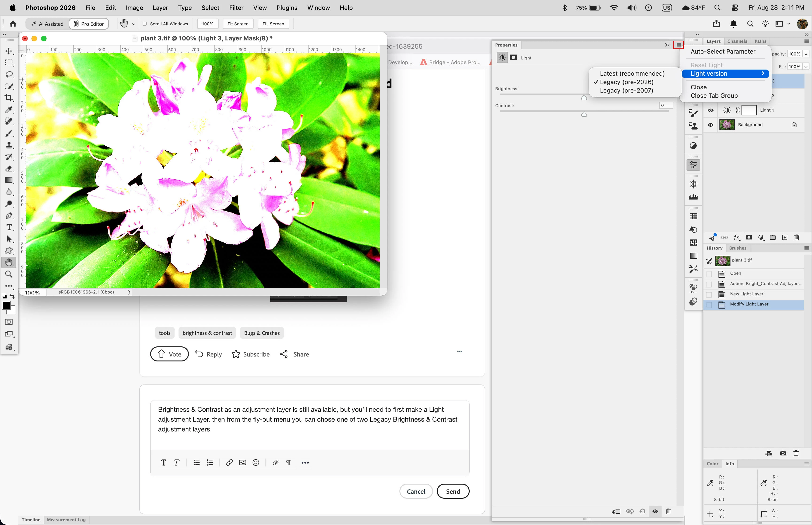Switch to Pro Editor mode
This screenshot has height=525, width=812.
click(x=89, y=24)
